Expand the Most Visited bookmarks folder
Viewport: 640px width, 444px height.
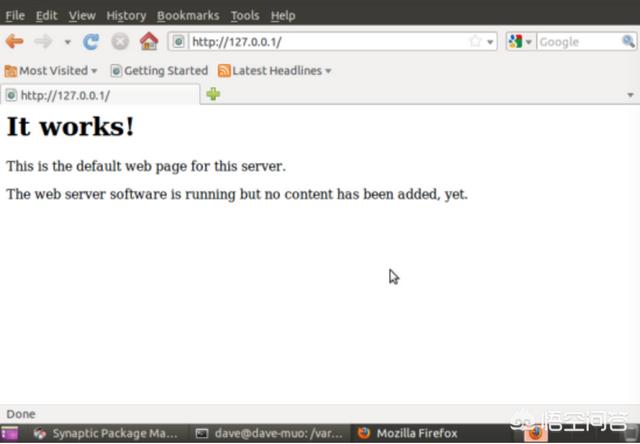coord(52,71)
